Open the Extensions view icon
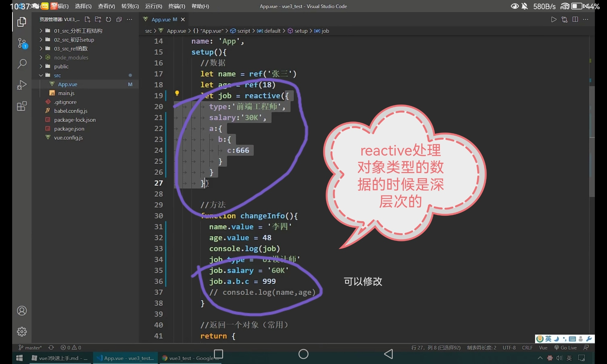The height and width of the screenshot is (364, 607). point(22,106)
